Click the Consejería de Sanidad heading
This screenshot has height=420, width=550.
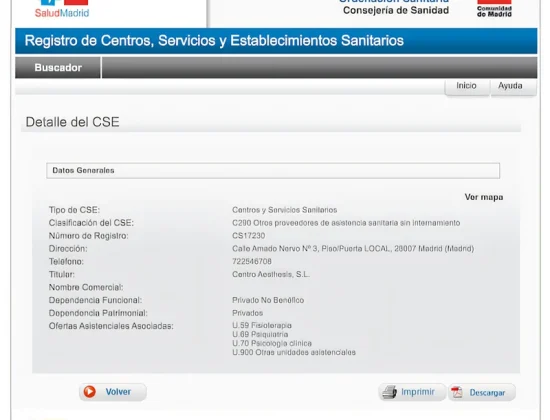pyautogui.click(x=396, y=10)
